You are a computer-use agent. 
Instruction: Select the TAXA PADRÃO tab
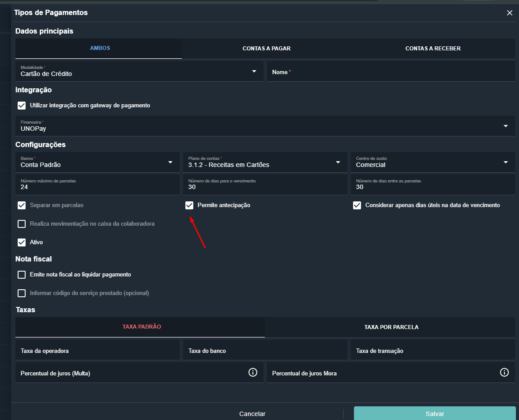[140, 327]
